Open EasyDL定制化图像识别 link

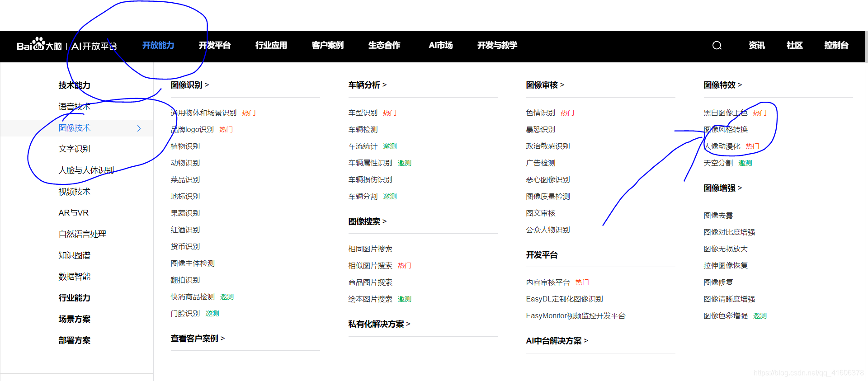564,299
